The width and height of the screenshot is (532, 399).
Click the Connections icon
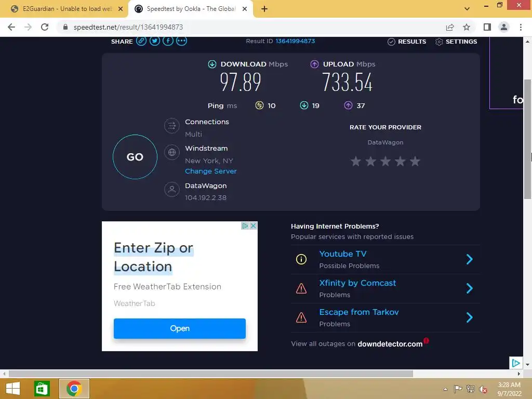172,126
